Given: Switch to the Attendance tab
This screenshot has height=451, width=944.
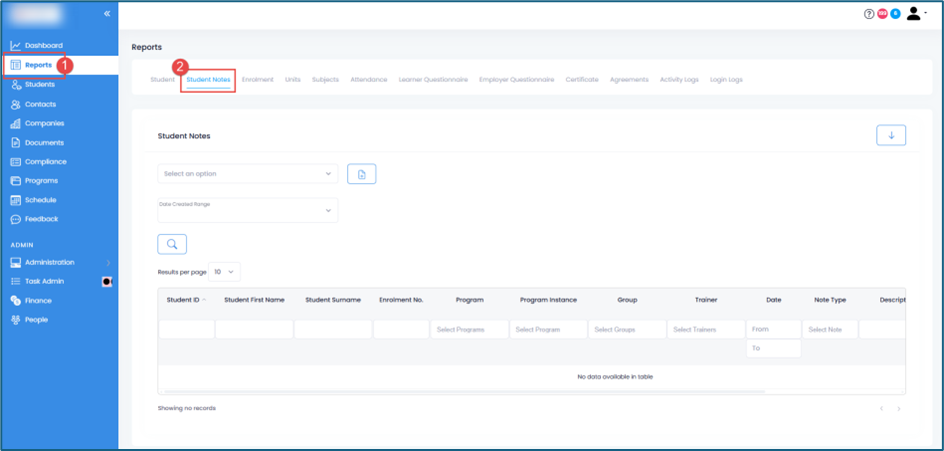Looking at the screenshot, I should point(368,80).
